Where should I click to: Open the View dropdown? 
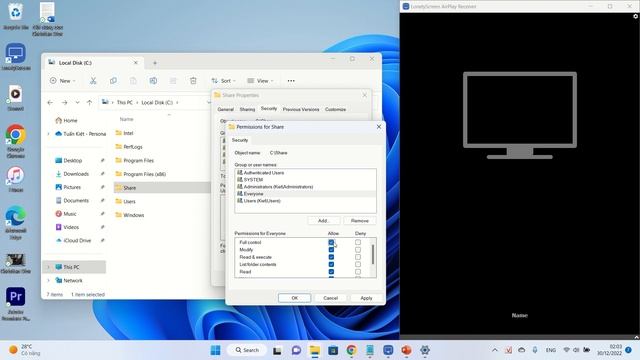pos(260,81)
